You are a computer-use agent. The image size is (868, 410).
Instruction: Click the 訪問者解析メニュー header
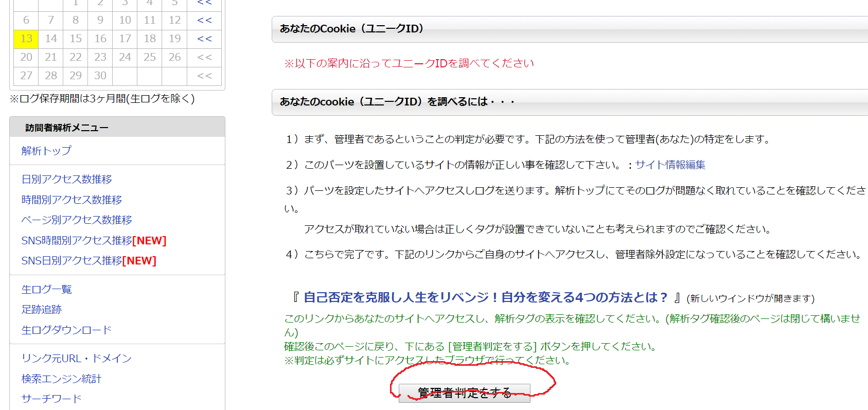click(117, 127)
